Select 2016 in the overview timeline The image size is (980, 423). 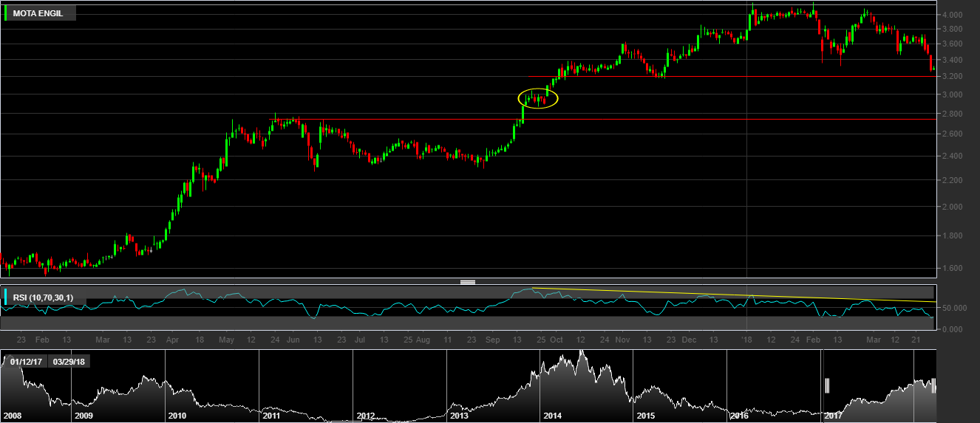coord(739,416)
